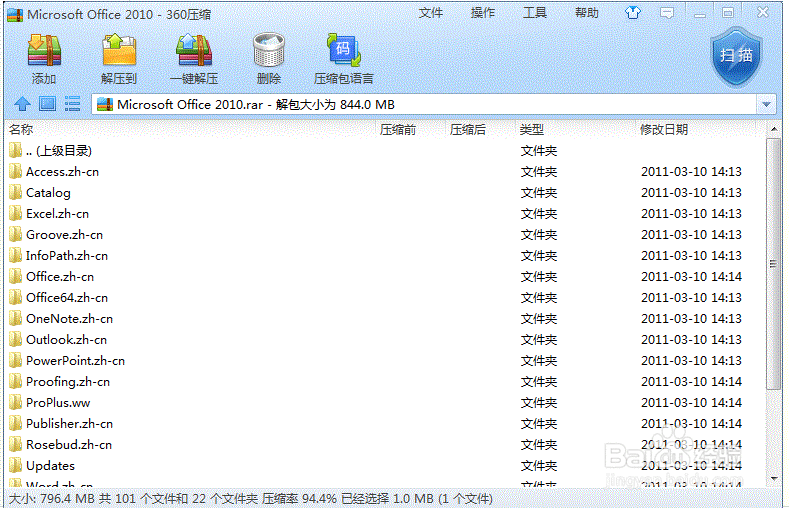Select the Rosebud.zh-cn folder icon

click(x=16, y=445)
